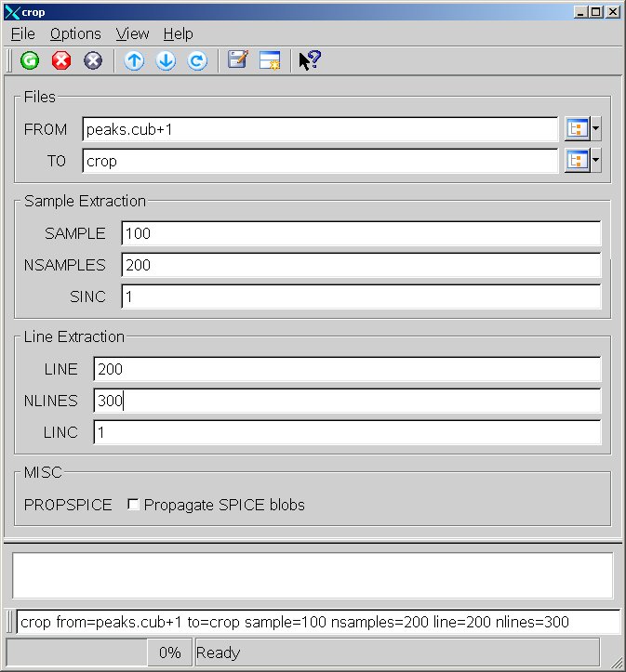Open the View menu
This screenshot has height=672, width=626.
click(x=132, y=33)
